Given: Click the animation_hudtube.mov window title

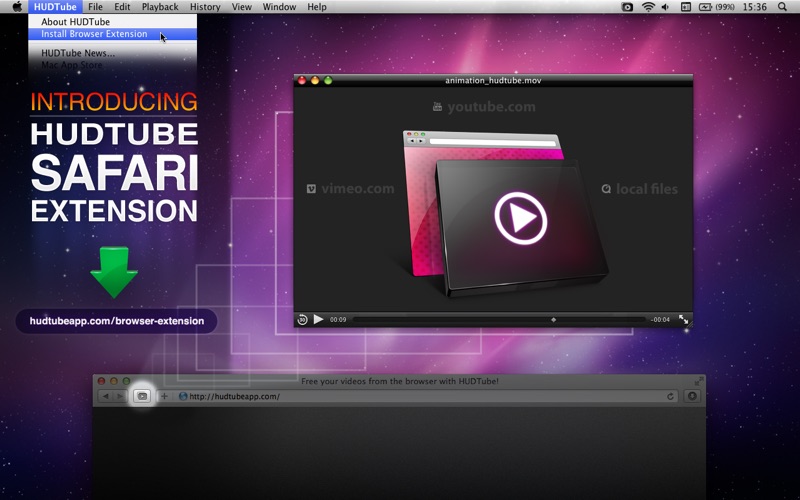Looking at the screenshot, I should coord(493,80).
